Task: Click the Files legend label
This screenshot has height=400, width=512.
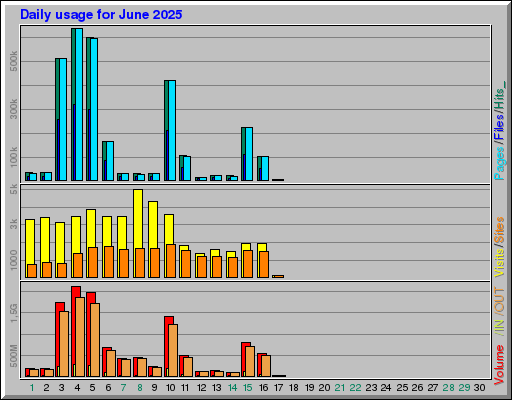Action: coord(499,128)
